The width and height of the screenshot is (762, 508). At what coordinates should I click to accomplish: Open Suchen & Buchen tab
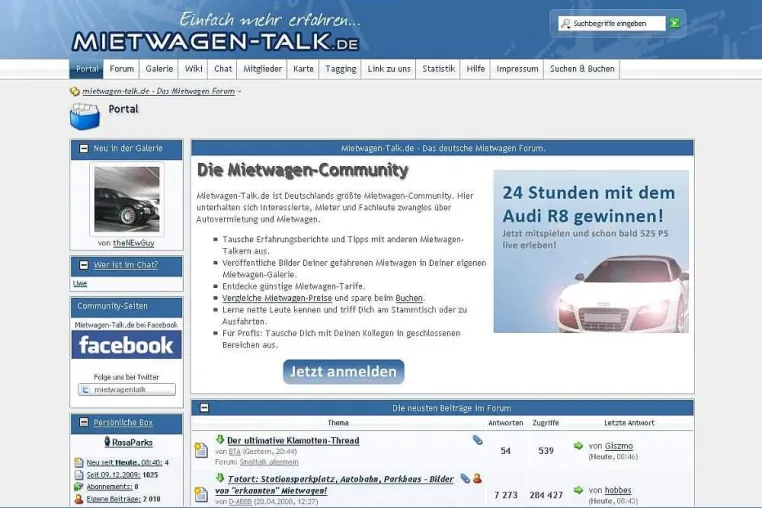(582, 69)
